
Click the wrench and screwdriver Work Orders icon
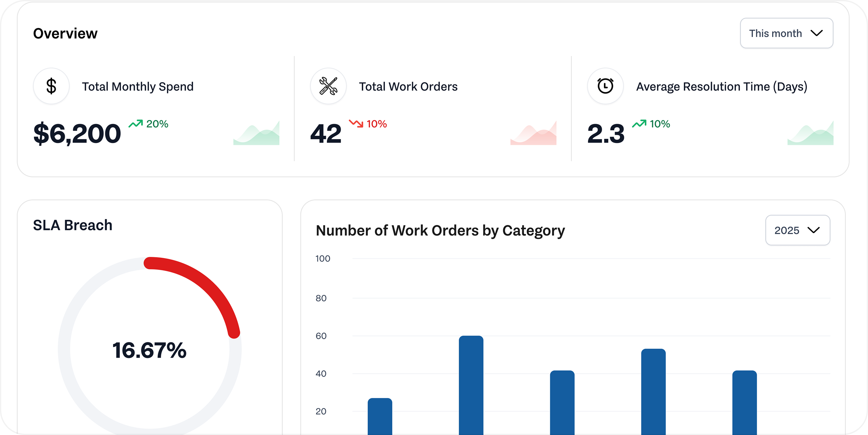tap(328, 86)
